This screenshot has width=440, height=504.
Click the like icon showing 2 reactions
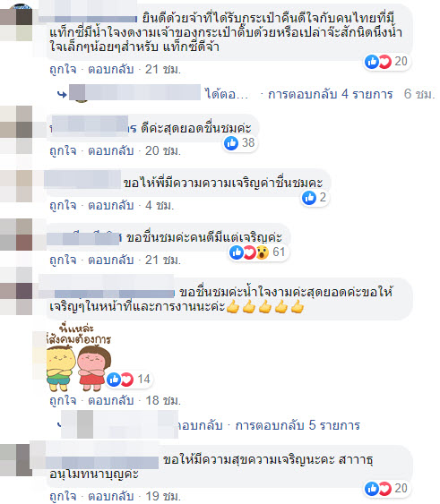tap(309, 198)
